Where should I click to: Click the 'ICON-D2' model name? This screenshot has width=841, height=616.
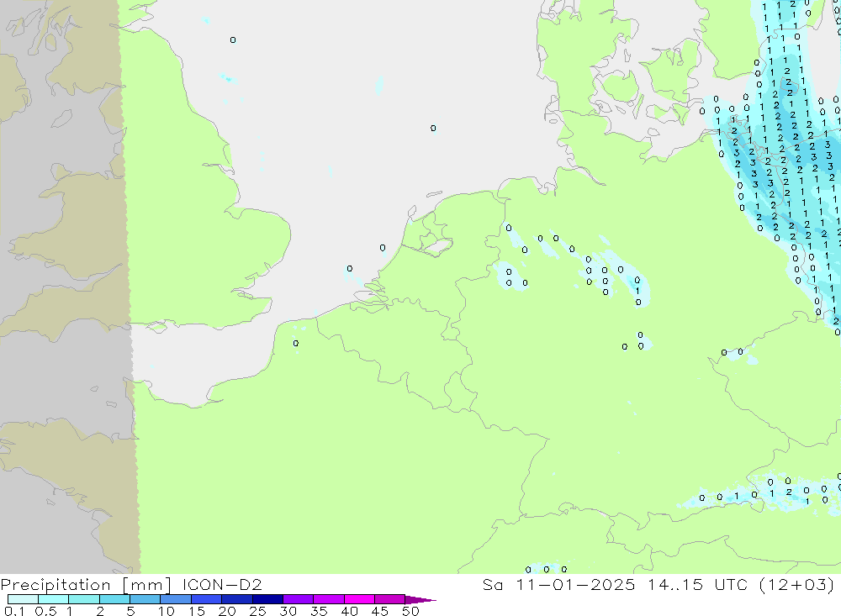coord(222,584)
